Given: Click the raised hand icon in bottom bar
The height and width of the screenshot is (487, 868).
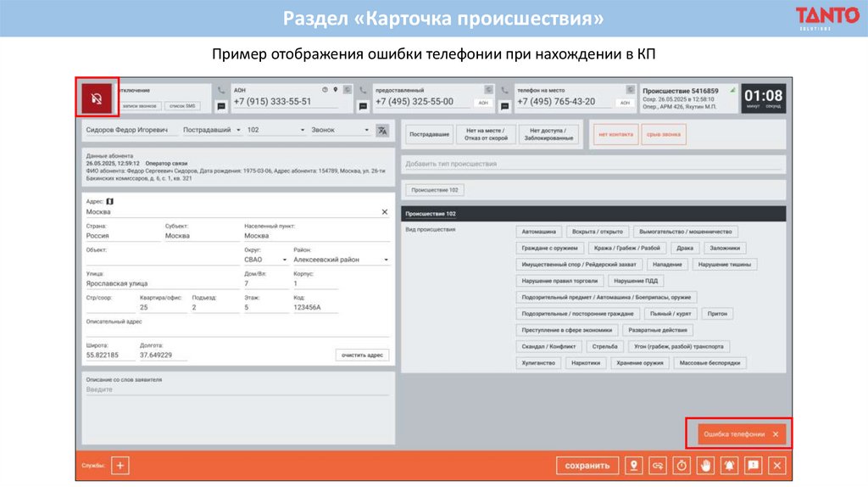Looking at the screenshot, I should 705,466.
